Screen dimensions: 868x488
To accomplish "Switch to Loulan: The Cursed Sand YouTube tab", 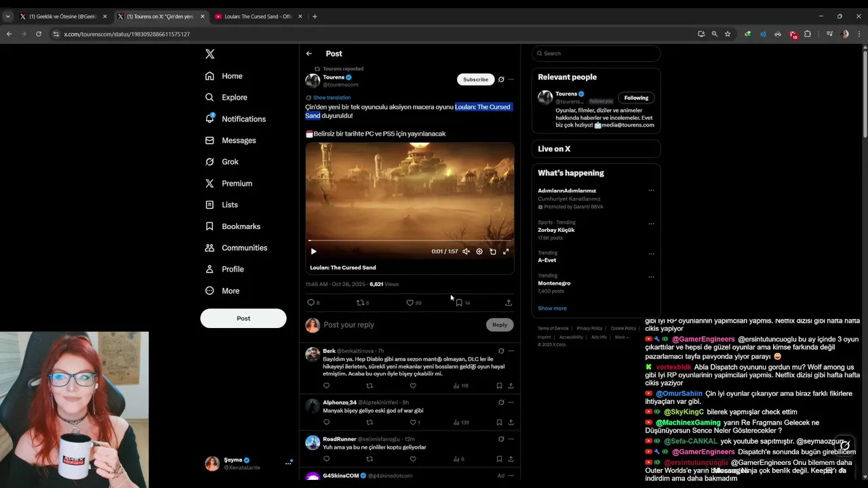I will pyautogui.click(x=258, y=16).
